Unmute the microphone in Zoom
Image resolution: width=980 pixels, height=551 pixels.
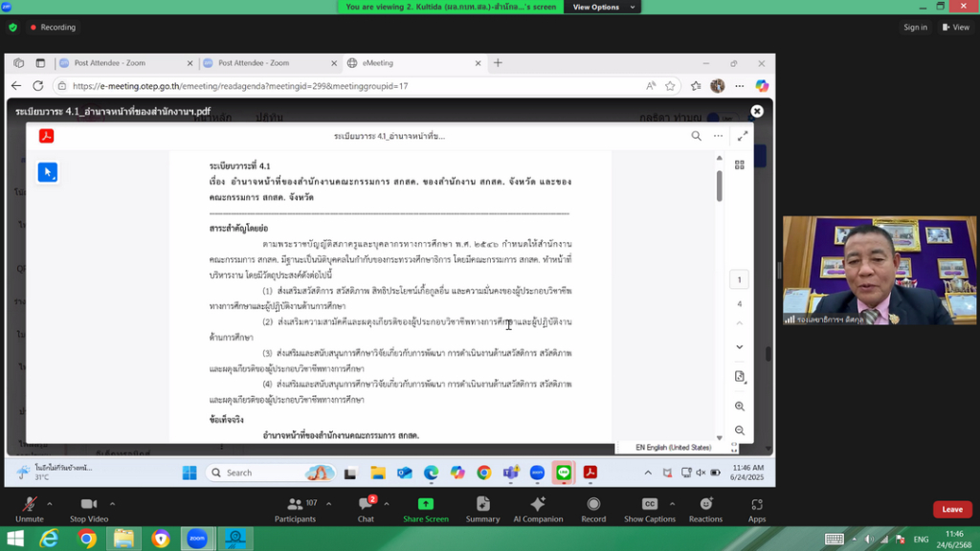[x=30, y=509]
